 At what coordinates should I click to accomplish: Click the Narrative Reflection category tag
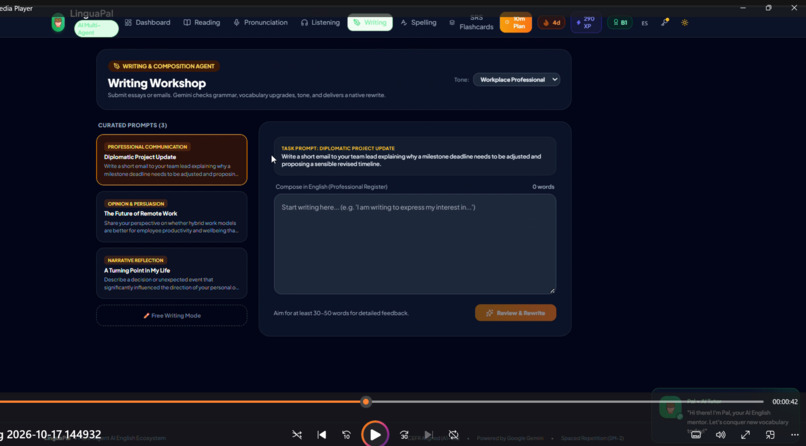[x=135, y=261]
